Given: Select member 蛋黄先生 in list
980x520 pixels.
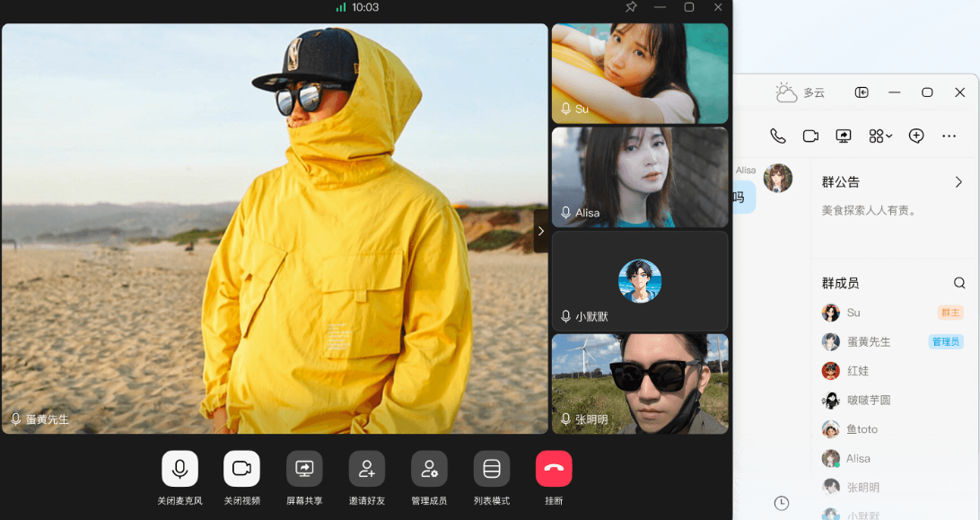Looking at the screenshot, I should pos(893,341).
